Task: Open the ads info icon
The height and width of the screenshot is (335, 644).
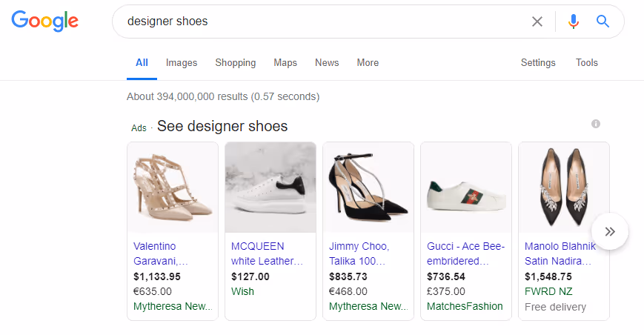Action: 596,124
